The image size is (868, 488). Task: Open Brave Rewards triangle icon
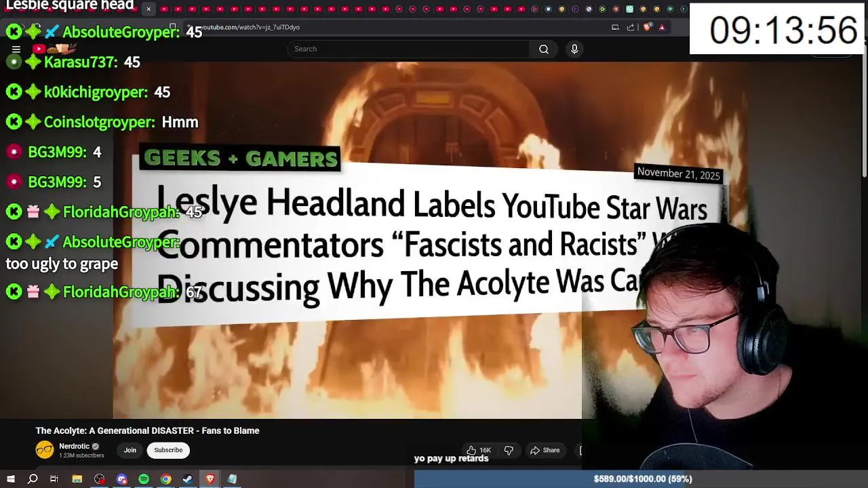[x=662, y=27]
